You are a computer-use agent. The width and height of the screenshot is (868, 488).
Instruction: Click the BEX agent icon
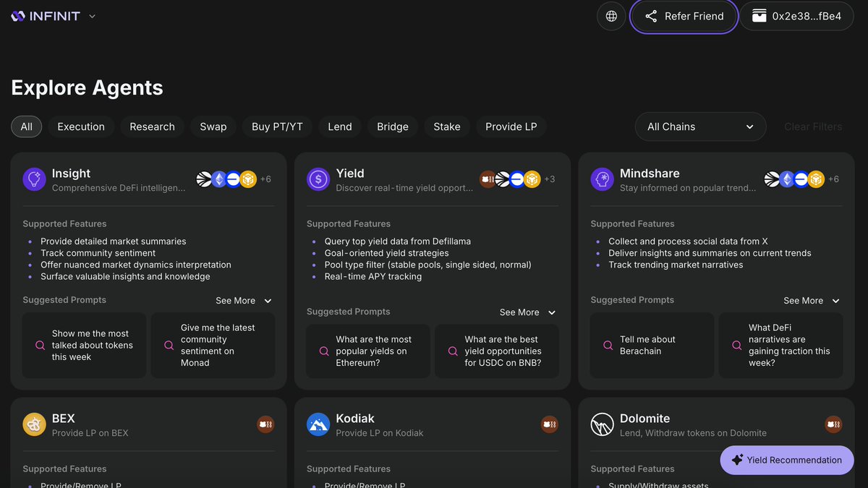(x=34, y=424)
